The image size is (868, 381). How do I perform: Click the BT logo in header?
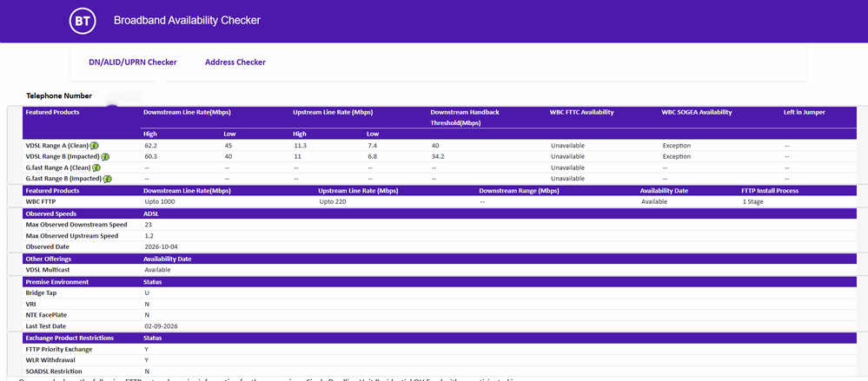click(x=83, y=21)
